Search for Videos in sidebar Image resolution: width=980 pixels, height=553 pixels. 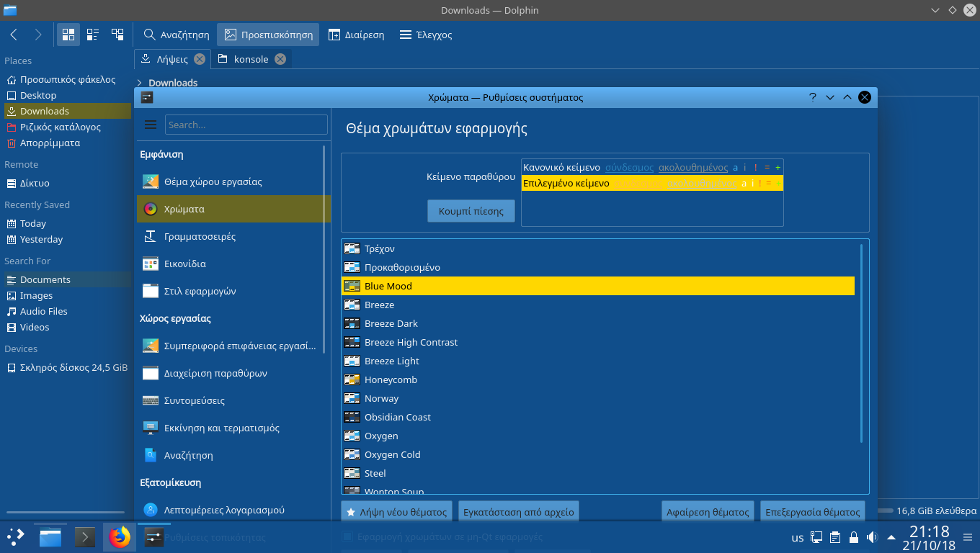pyautogui.click(x=66, y=327)
